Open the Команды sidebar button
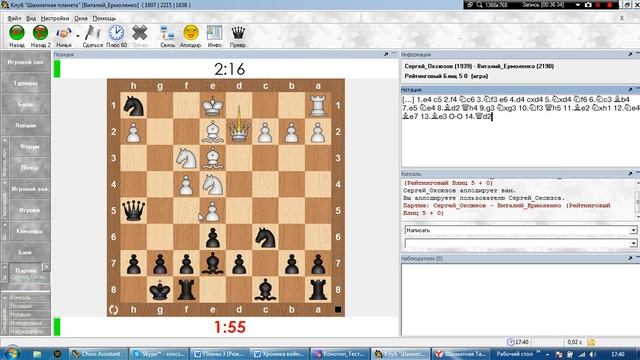 pyautogui.click(x=29, y=231)
